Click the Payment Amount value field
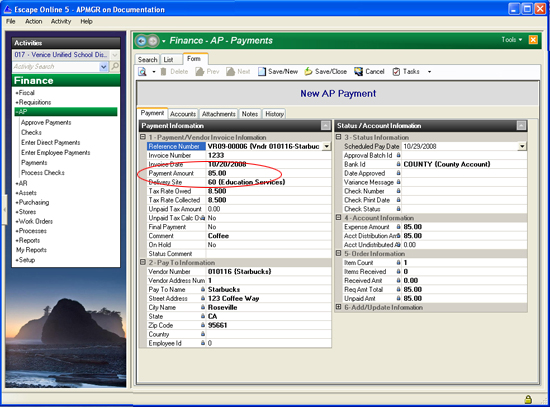Screen dimensions: 550x407 tap(268, 173)
